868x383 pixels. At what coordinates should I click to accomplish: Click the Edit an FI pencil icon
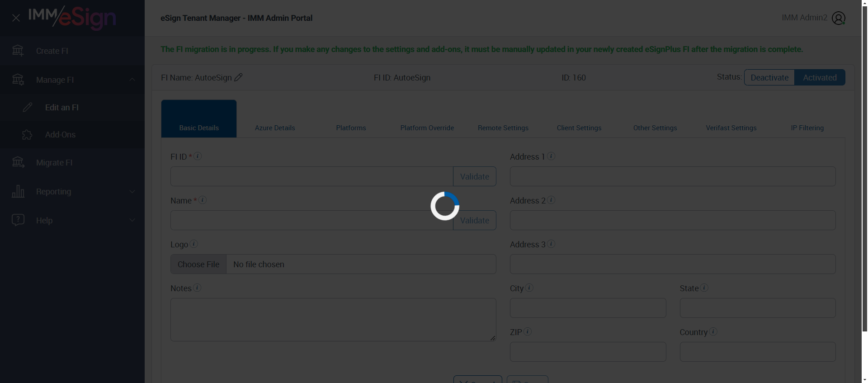(x=28, y=107)
